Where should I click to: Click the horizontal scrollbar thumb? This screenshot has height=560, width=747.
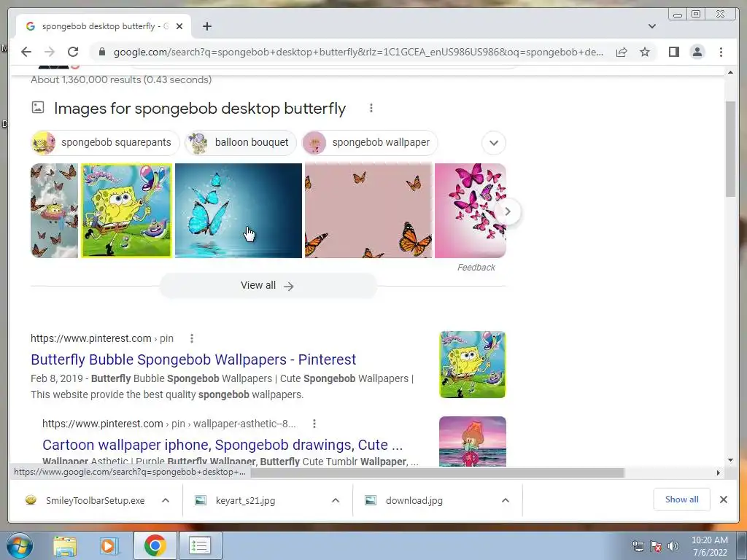click(x=438, y=472)
